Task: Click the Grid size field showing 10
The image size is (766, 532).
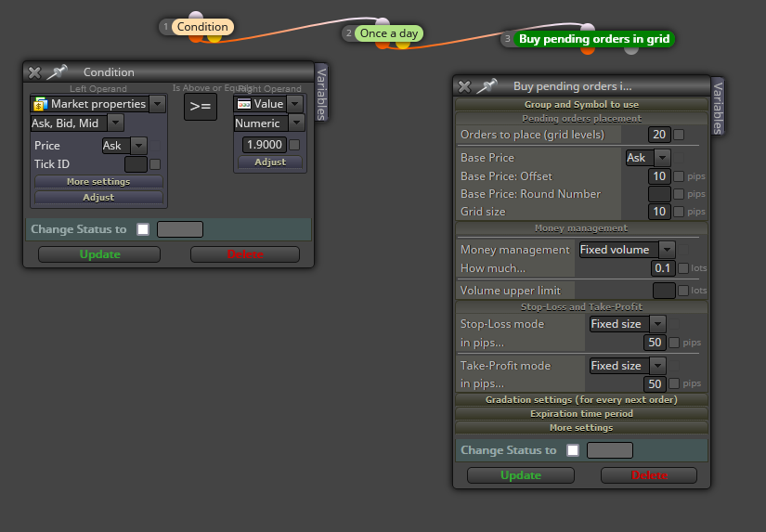Action: pos(659,212)
